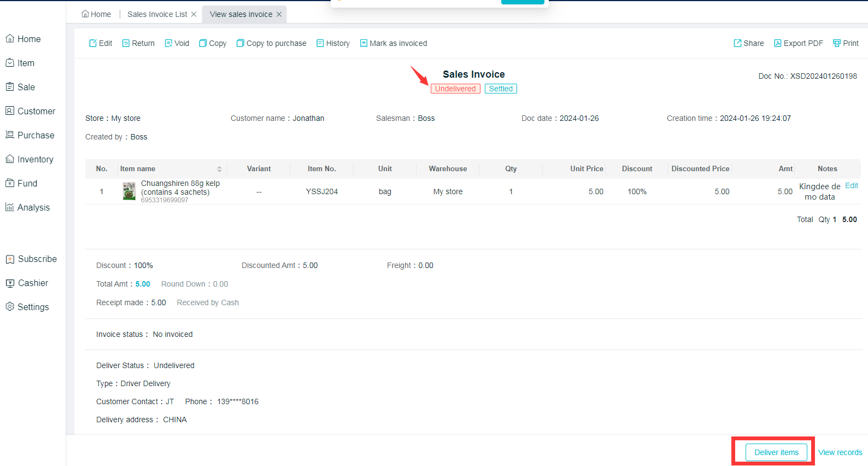Open the kelp product thumbnail
Viewport: 868px width, 466px height.
[129, 191]
